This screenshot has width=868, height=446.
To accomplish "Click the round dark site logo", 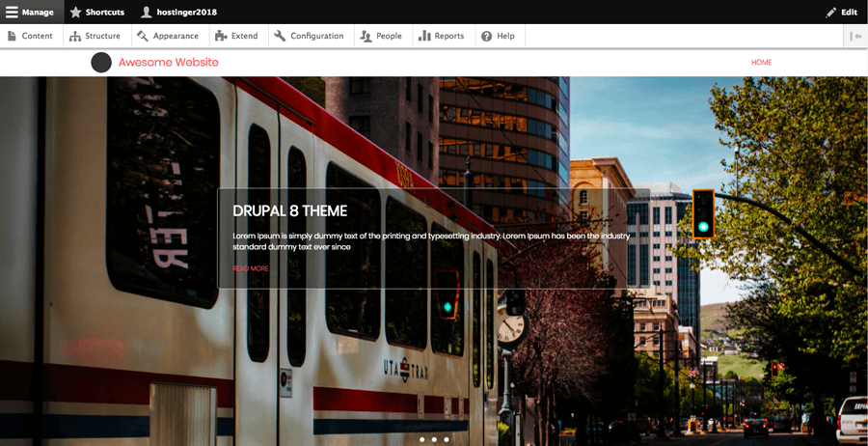I will click(101, 63).
